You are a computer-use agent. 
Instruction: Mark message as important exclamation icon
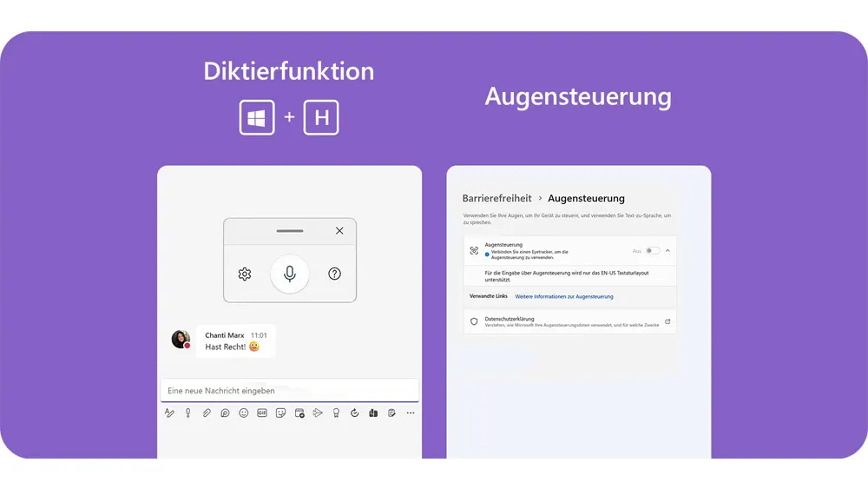[x=188, y=413]
